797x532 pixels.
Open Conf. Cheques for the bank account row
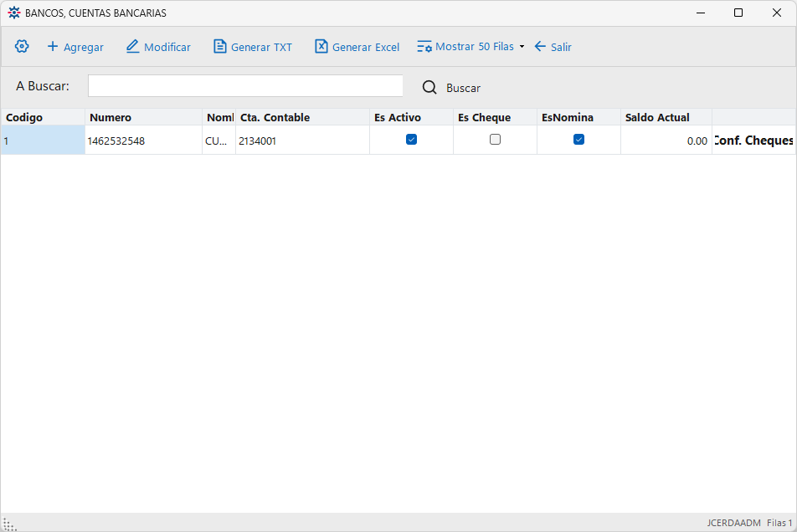(753, 140)
